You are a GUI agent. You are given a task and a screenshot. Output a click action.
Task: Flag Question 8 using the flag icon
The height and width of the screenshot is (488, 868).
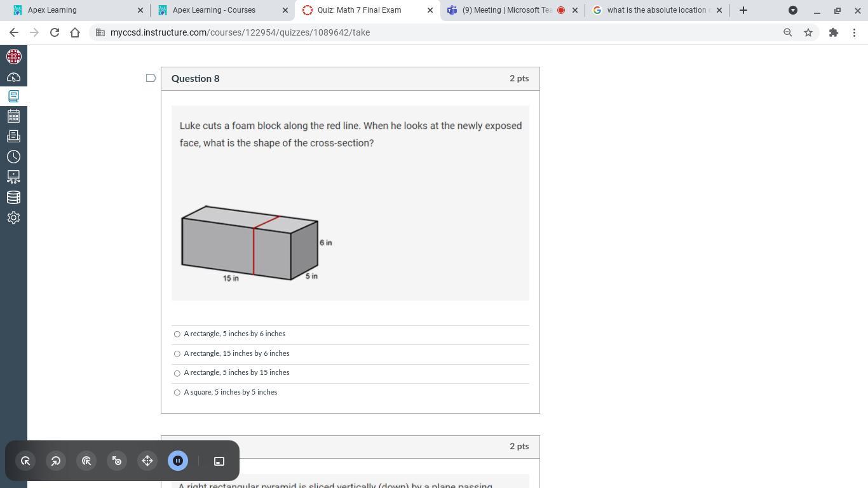(151, 78)
